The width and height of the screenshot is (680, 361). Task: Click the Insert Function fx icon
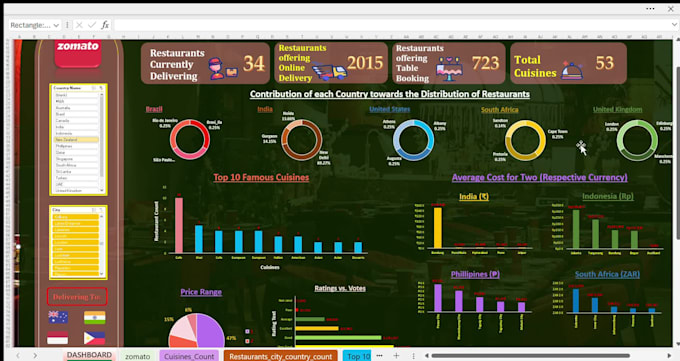(105, 25)
